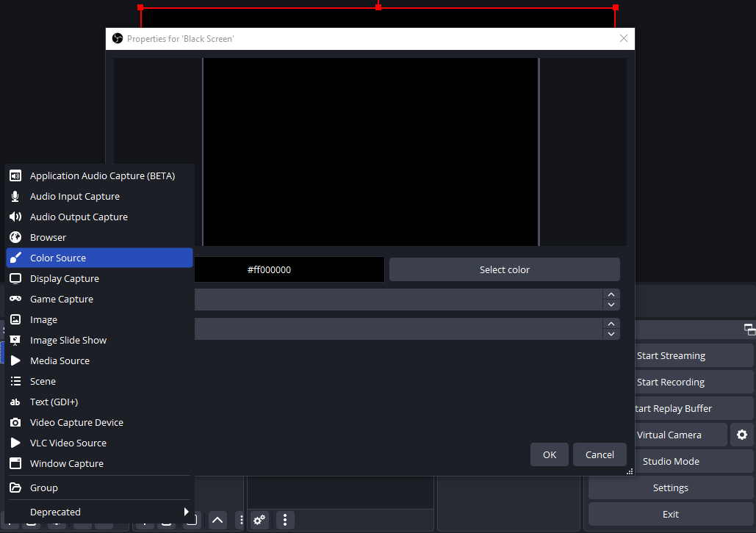
Task: Increase the first spinbox value with up arrow
Action: click(611, 294)
